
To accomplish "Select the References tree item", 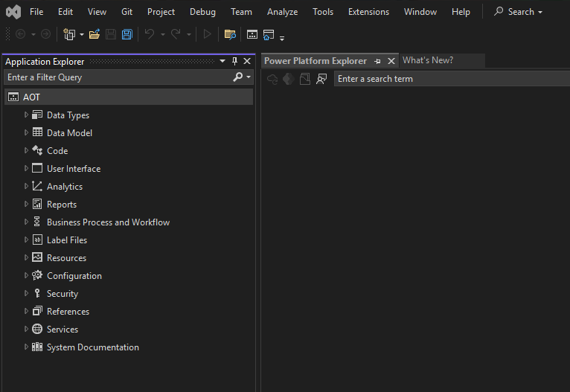I will [68, 312].
